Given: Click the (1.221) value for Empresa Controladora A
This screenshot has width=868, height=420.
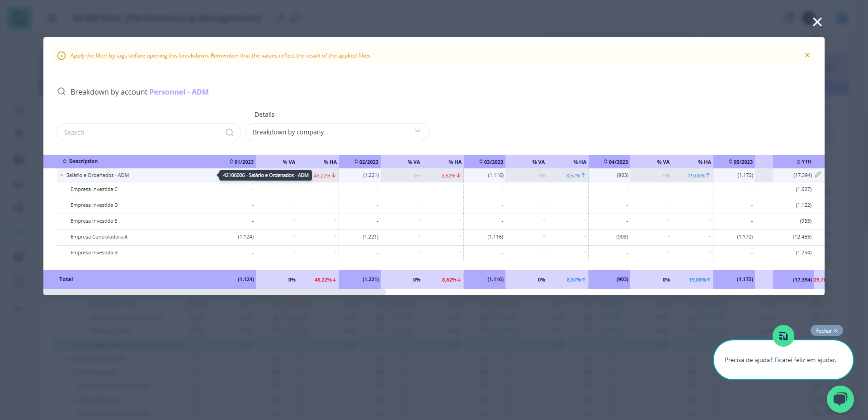Looking at the screenshot, I should pos(371,237).
